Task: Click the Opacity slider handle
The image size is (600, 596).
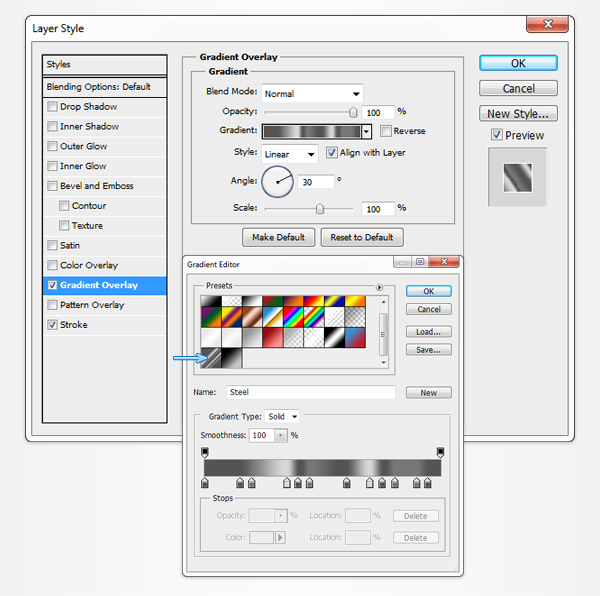Action: (x=353, y=112)
